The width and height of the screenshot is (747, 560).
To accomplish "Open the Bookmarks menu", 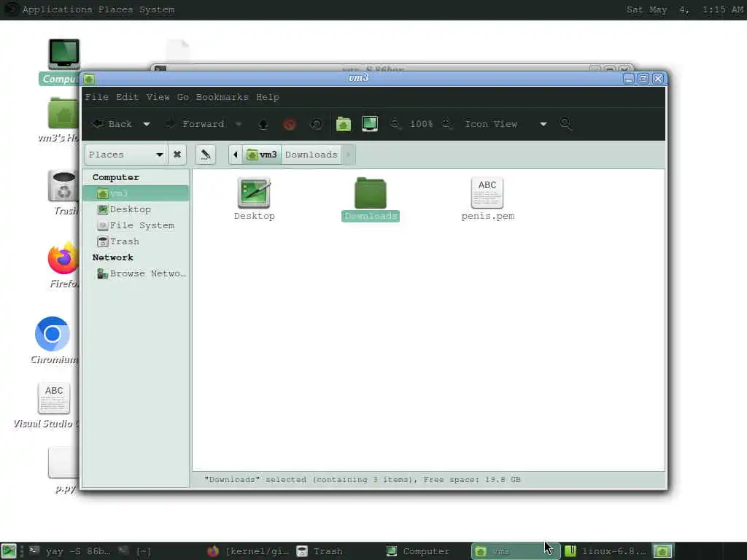I will coord(222,97).
